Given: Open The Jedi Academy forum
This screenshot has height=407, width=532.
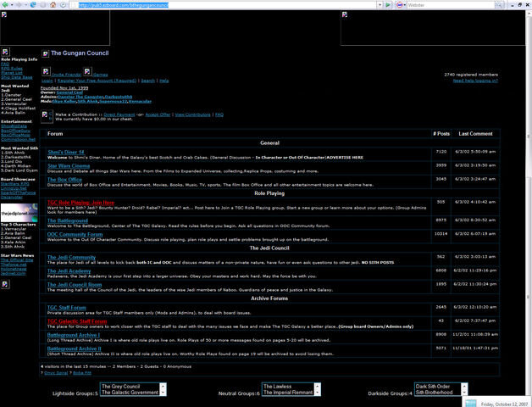Looking at the screenshot, I should [x=69, y=270].
